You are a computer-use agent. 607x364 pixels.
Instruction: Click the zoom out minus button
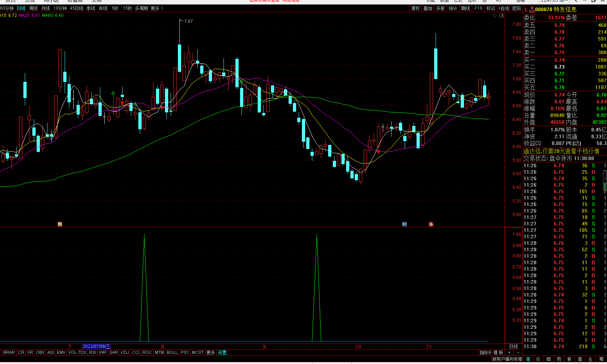tap(518, 353)
